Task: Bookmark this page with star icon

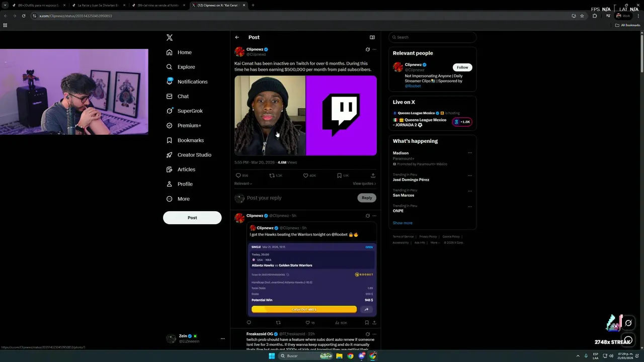Action: (582, 16)
